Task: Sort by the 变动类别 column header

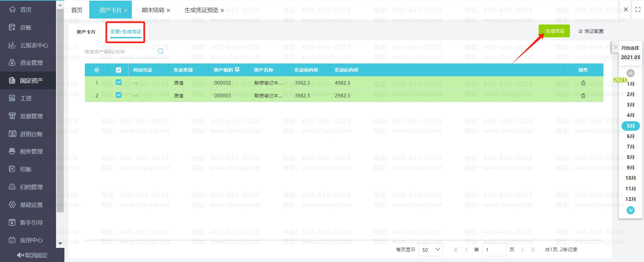Action: tap(183, 70)
